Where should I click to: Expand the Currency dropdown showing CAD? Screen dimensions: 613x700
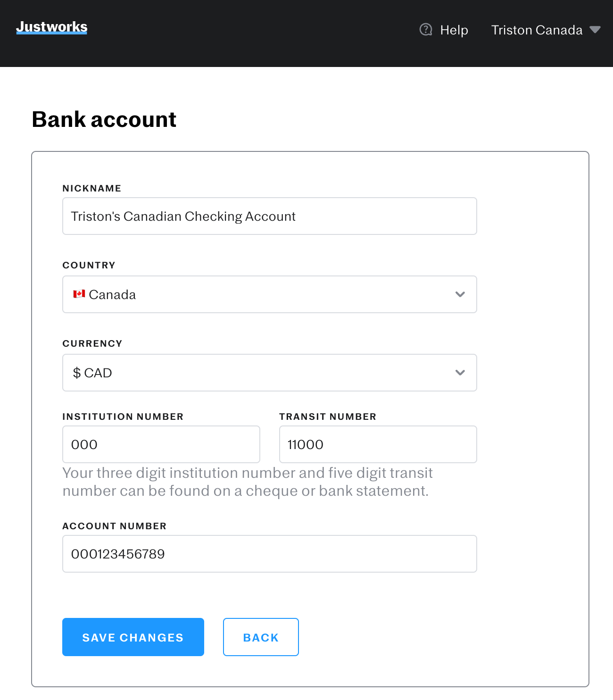(269, 373)
